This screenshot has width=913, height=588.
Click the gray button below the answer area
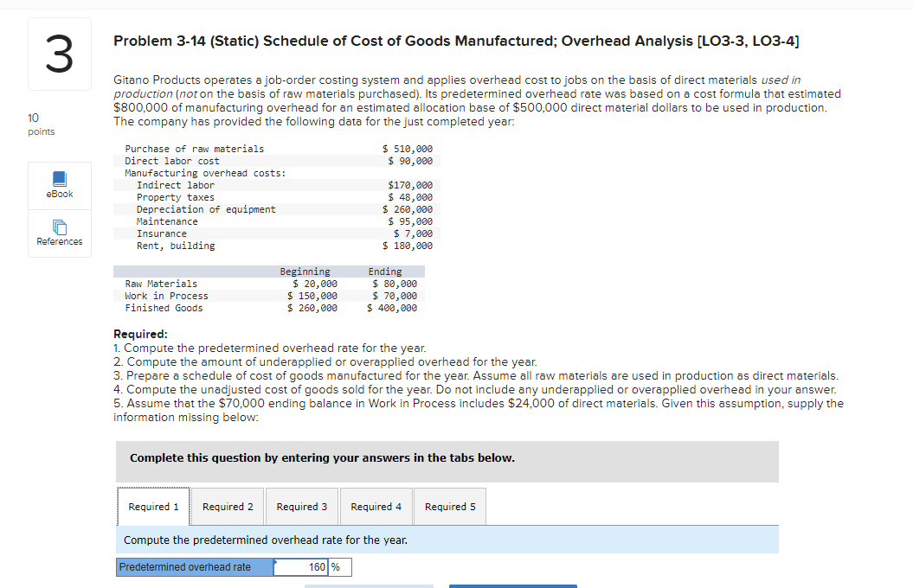point(370,586)
